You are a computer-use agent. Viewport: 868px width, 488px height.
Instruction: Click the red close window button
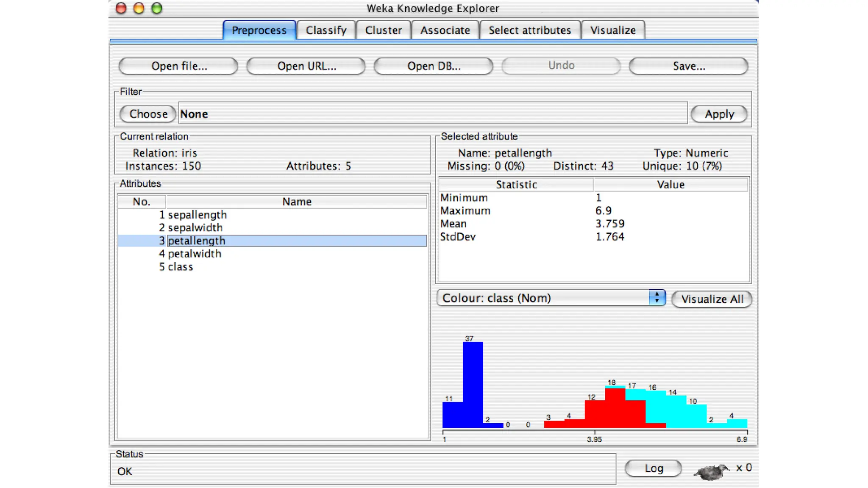pyautogui.click(x=121, y=8)
